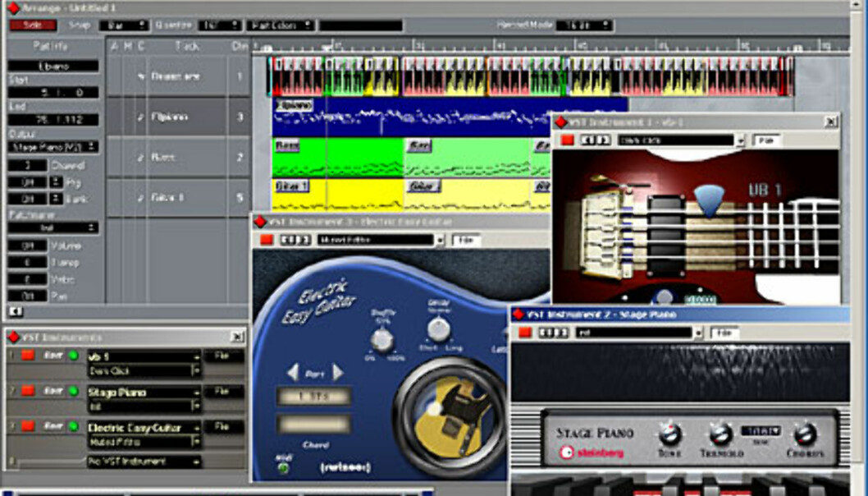Click the next Part arrow on Easy Guitar
The image size is (868, 496).
338,373
